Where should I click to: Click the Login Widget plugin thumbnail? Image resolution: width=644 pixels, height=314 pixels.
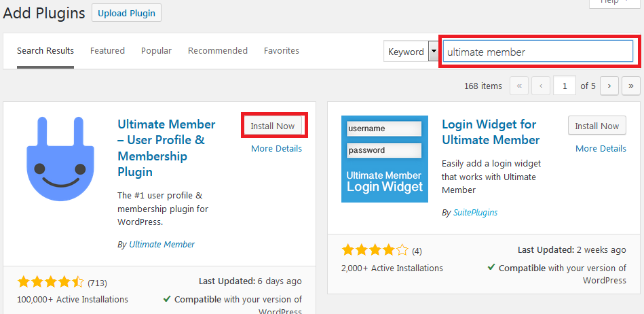coord(384,159)
